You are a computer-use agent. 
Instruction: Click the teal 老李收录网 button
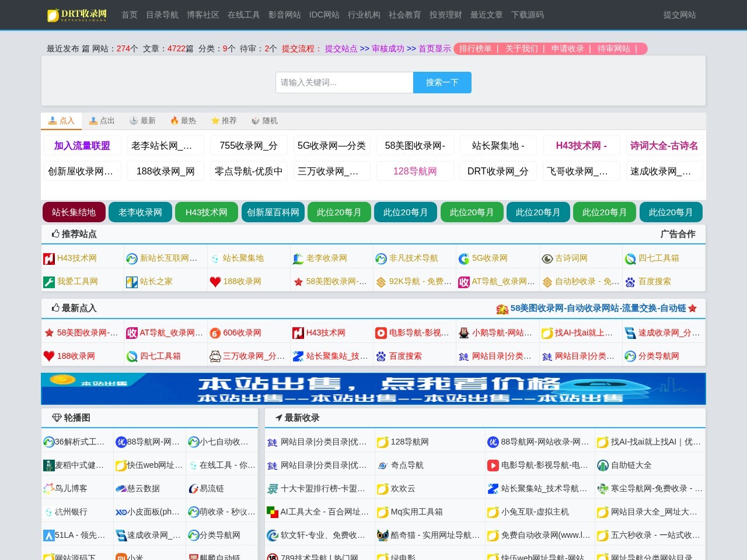coord(140,212)
